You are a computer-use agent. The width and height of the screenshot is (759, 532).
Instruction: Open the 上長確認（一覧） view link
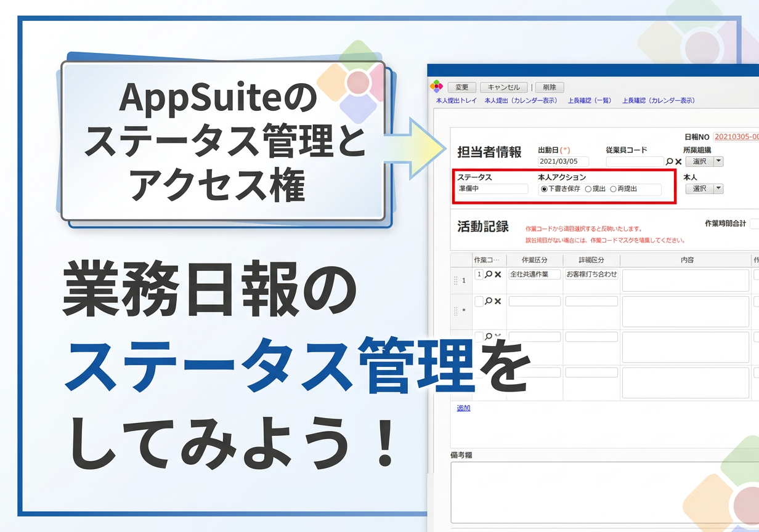click(590, 100)
